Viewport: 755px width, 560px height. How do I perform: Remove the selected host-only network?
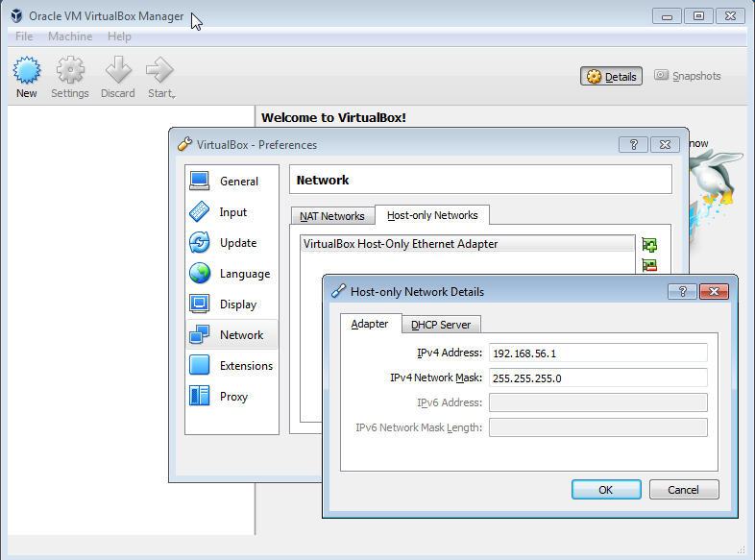tap(649, 266)
